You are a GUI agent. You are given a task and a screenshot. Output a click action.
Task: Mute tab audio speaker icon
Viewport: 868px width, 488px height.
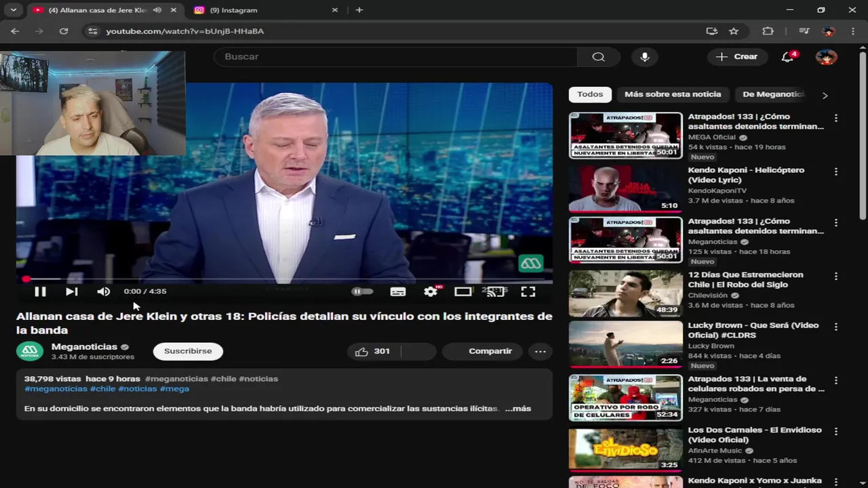(157, 10)
